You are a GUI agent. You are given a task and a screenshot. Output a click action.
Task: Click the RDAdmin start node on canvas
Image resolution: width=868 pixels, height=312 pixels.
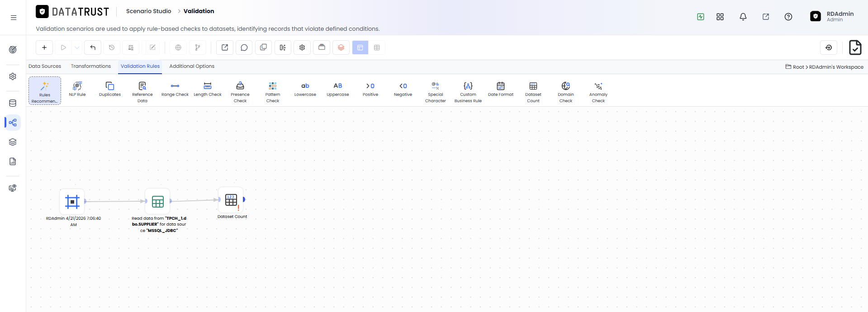72,201
